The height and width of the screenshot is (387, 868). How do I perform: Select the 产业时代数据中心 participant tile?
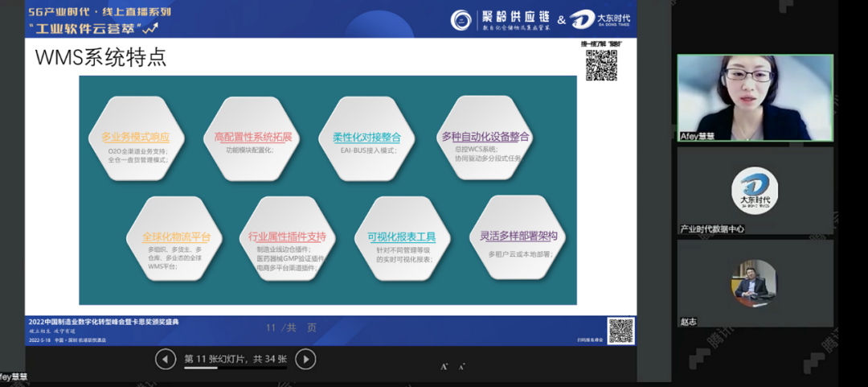(755, 190)
